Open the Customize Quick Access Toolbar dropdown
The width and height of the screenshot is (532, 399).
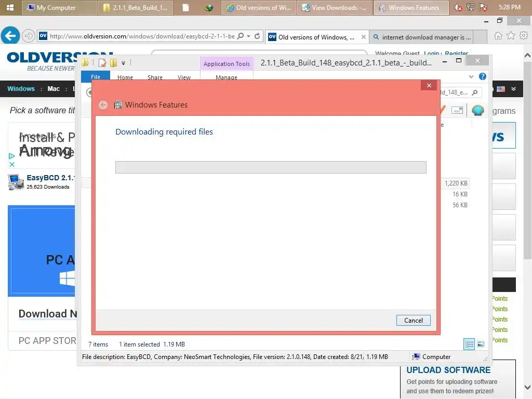click(124, 63)
